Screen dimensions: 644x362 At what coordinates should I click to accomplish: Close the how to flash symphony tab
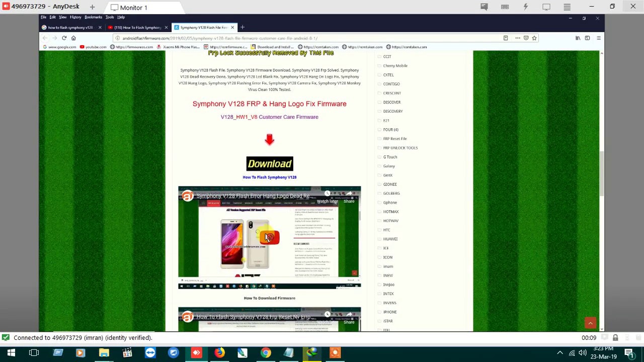pos(100,27)
